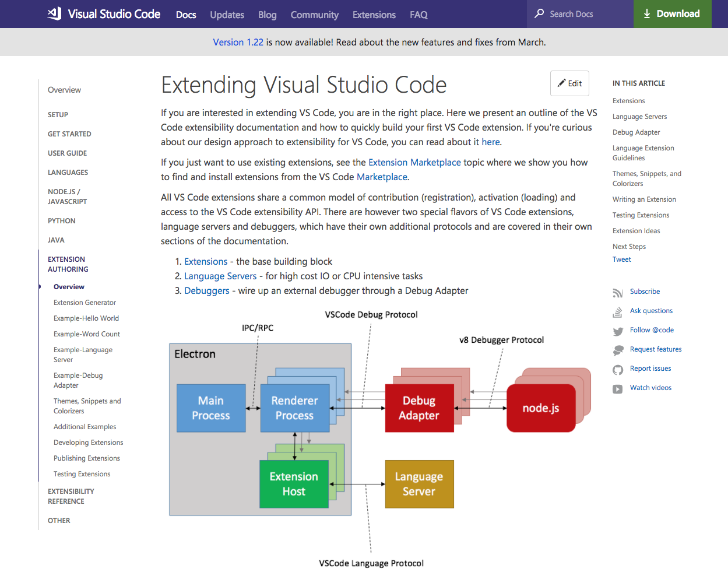Open Publishing Extensions page
728x579 pixels.
pos(87,458)
